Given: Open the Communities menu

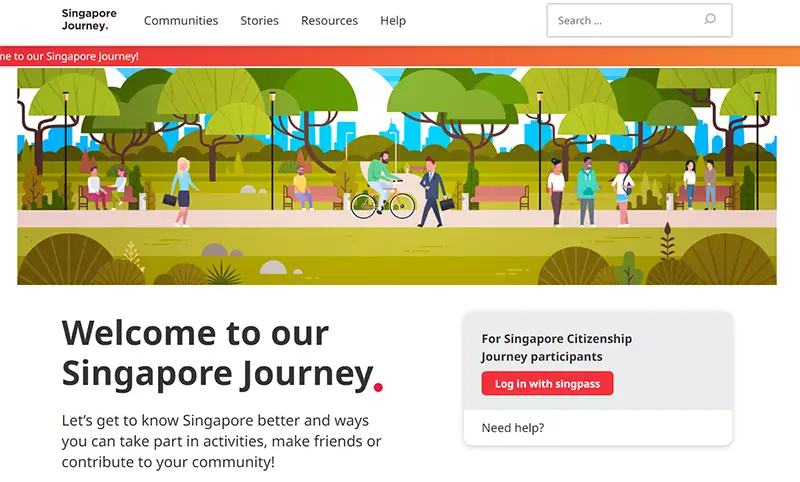Looking at the screenshot, I should tap(181, 21).
